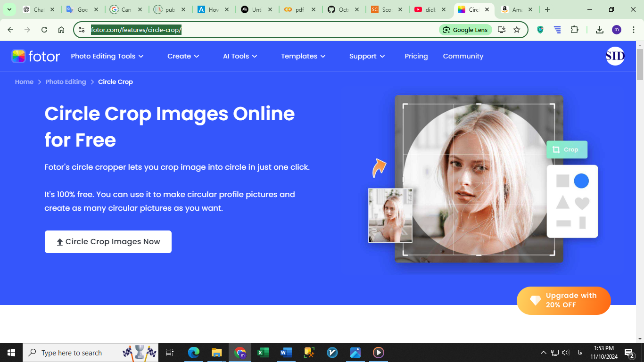Click the Google Lens button
Screen dimensions: 644x362
[466, 30]
